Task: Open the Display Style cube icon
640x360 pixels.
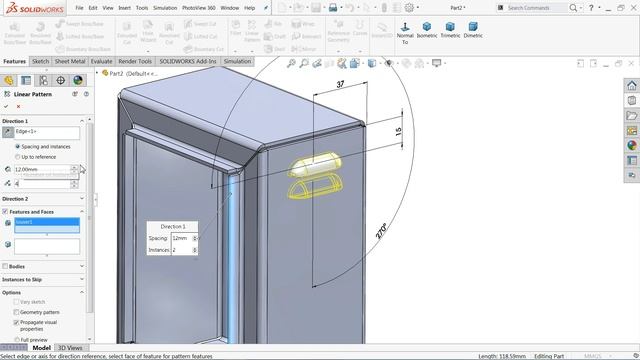Action: pyautogui.click(x=371, y=63)
